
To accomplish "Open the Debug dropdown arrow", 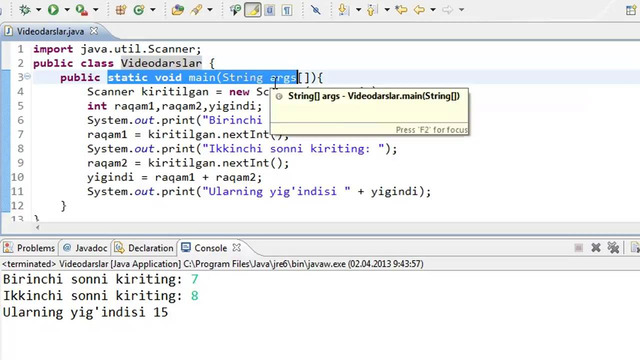I will 38,10.
